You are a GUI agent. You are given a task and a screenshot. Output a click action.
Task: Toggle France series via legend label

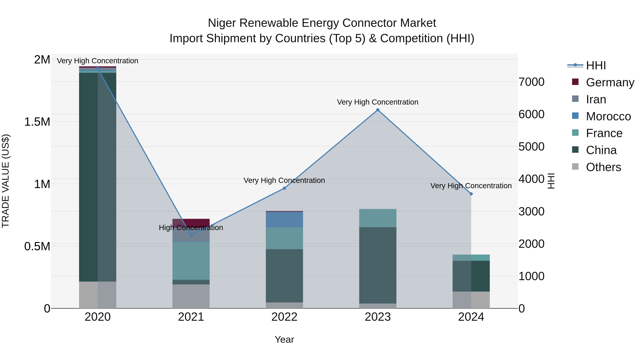(604, 133)
